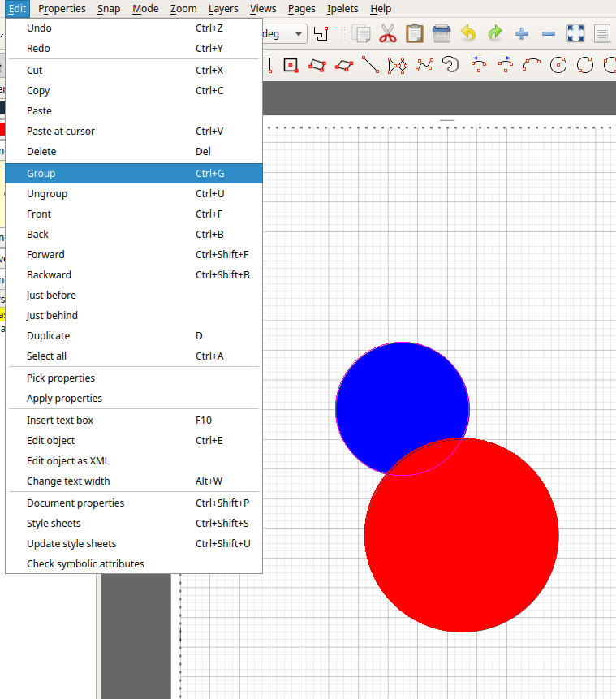The width and height of the screenshot is (616, 699).
Task: Click the four-arrows fit view icon
Action: (x=575, y=34)
